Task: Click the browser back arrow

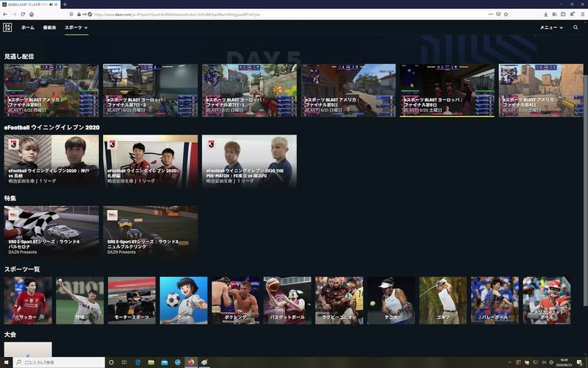Action: coord(4,14)
